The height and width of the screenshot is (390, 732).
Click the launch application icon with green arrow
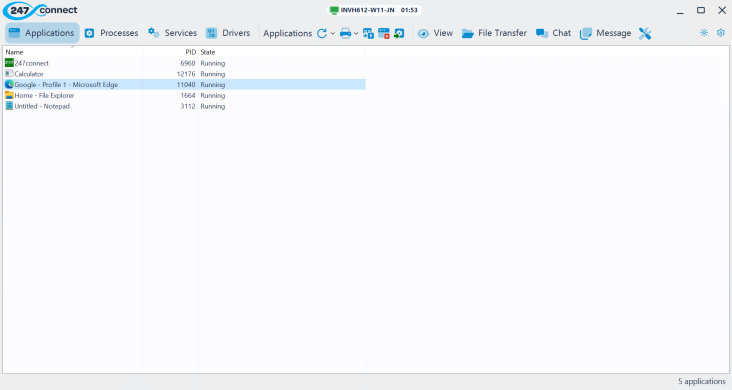coord(399,33)
